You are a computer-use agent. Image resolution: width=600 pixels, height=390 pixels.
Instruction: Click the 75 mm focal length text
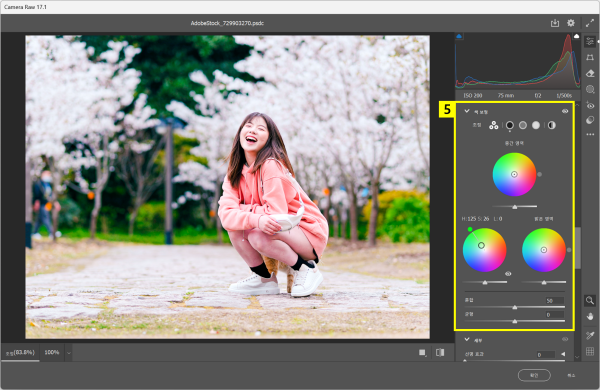505,95
